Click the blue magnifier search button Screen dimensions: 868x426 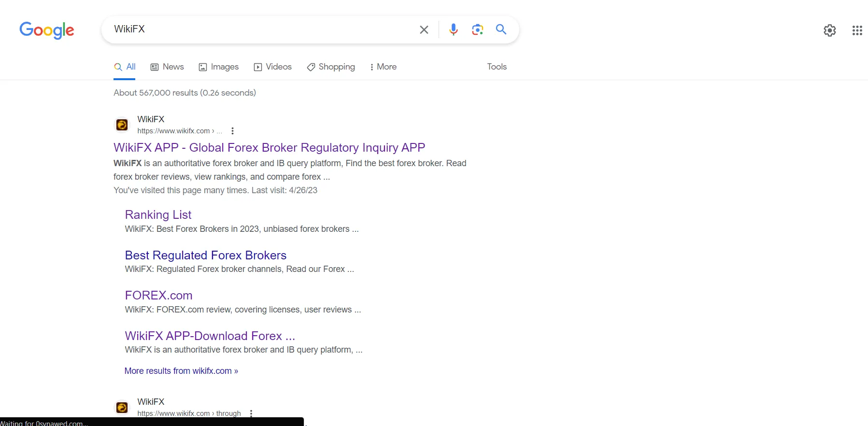click(x=501, y=29)
